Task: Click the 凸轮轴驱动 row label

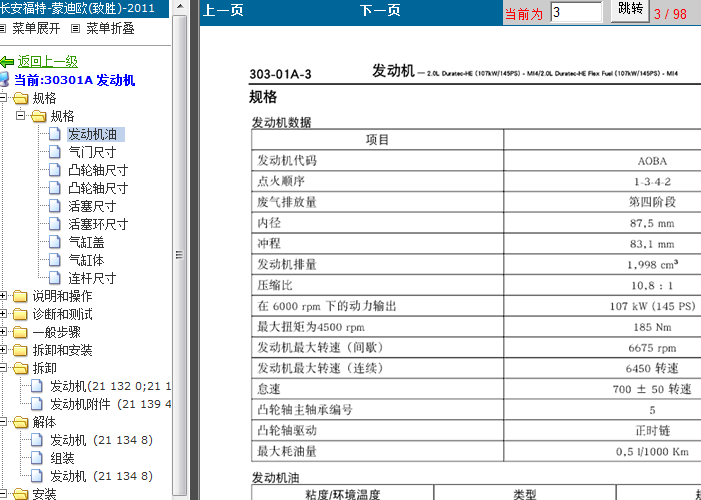Action: point(287,430)
